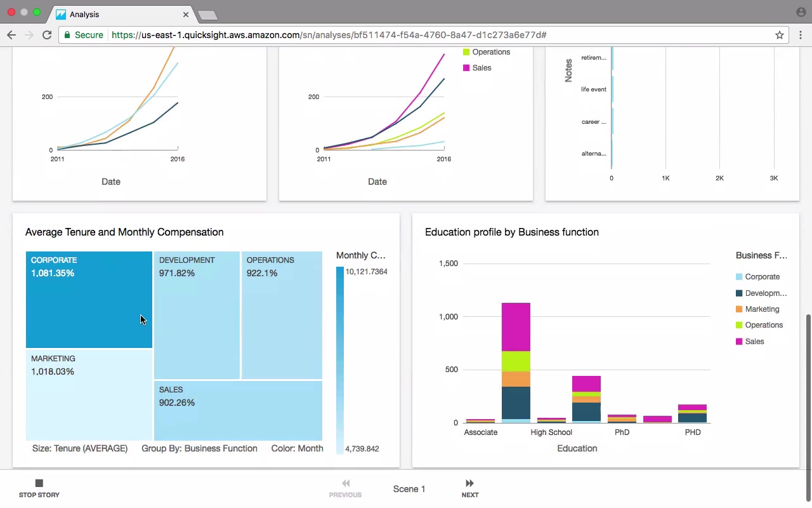Open a new browser tab

(x=207, y=15)
